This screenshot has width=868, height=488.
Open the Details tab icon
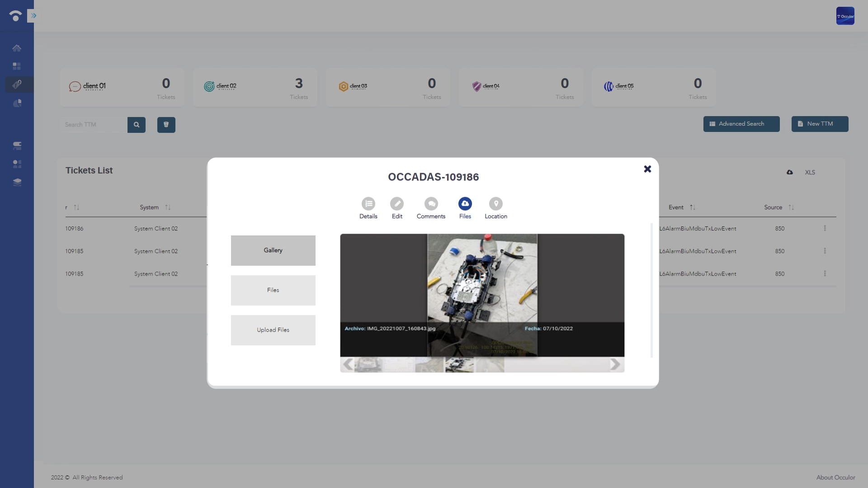[x=368, y=204]
